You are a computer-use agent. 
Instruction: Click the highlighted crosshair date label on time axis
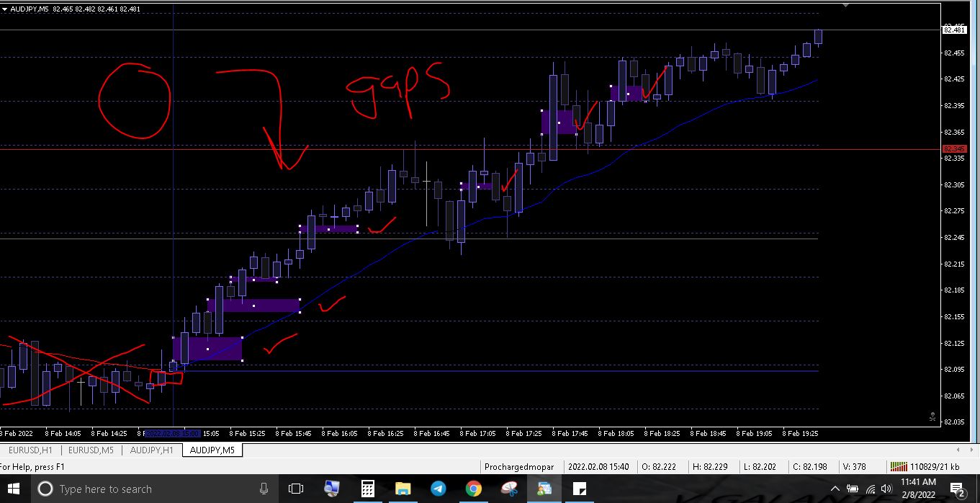click(173, 434)
